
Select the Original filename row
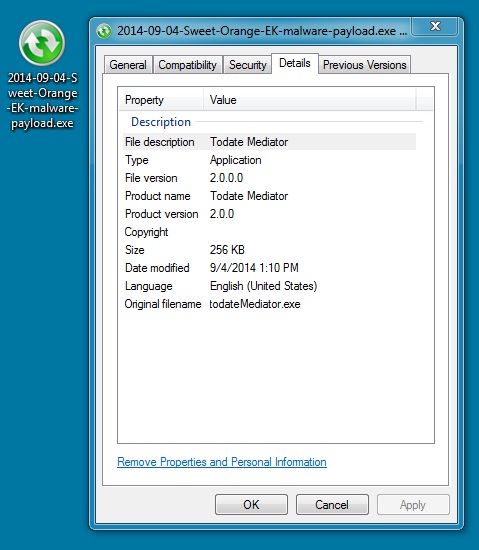(269, 304)
